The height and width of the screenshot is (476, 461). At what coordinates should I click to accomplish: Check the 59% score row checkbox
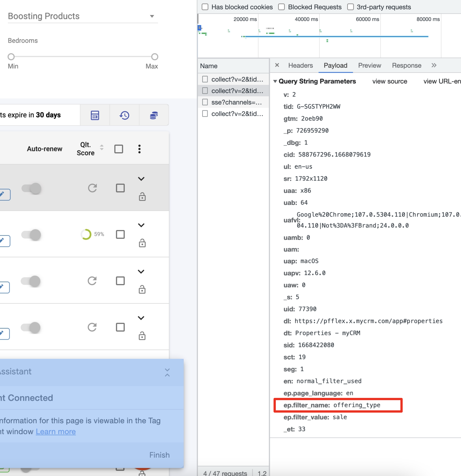pyautogui.click(x=120, y=234)
